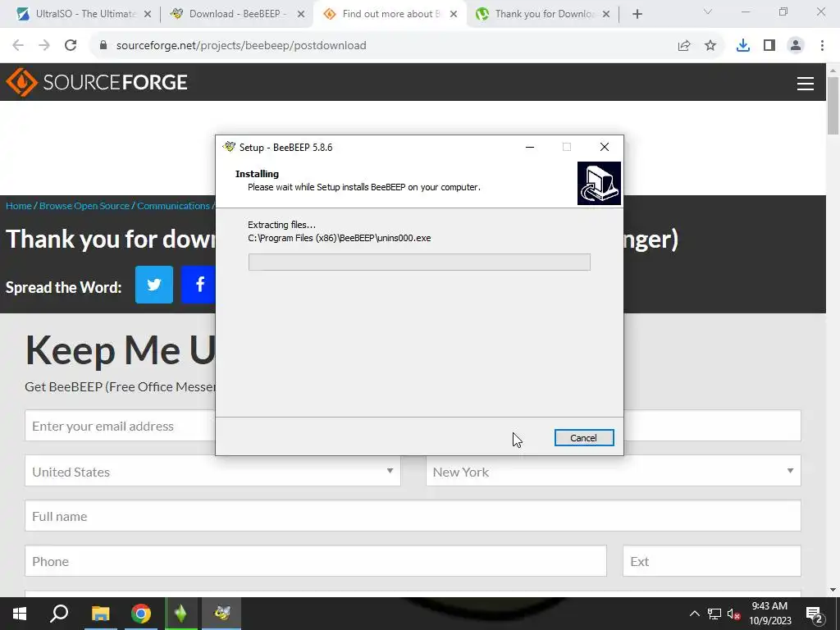Click the email address field
This screenshot has width=840, height=630.
[x=120, y=426]
